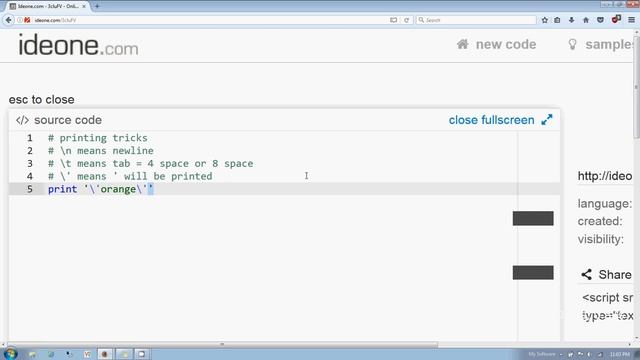Viewport: 640px width, 360px height.
Task: Open the Firefox hamburger menu
Action: [x=631, y=20]
